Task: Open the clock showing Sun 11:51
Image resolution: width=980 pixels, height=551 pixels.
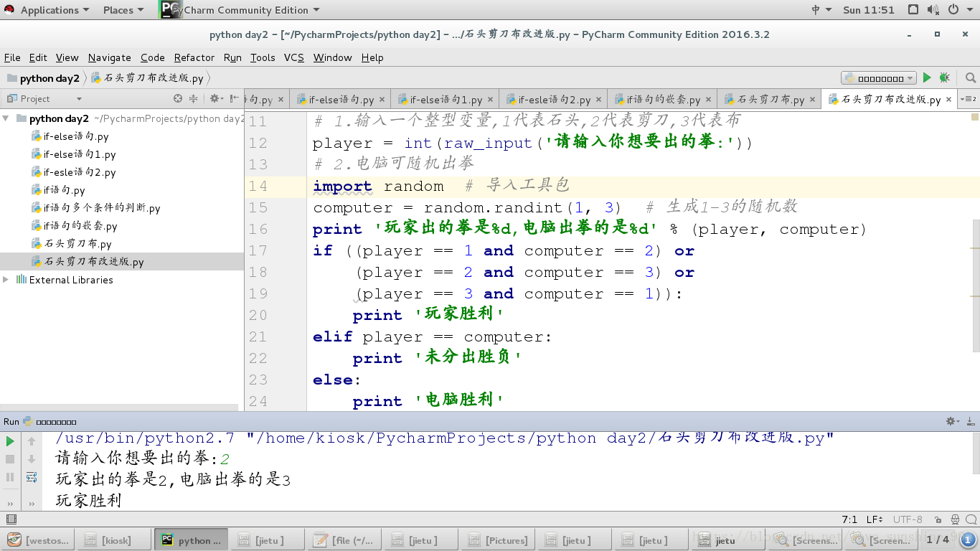Action: (x=869, y=9)
